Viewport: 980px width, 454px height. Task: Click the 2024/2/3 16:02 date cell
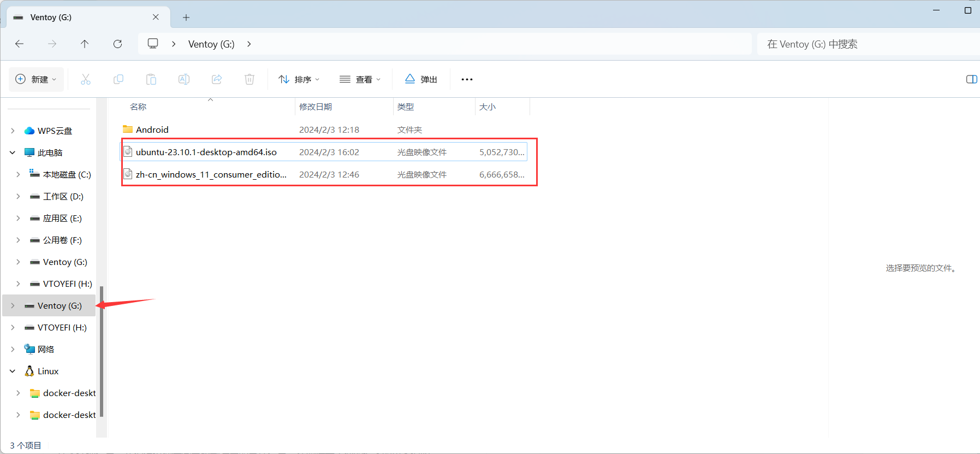tap(329, 152)
